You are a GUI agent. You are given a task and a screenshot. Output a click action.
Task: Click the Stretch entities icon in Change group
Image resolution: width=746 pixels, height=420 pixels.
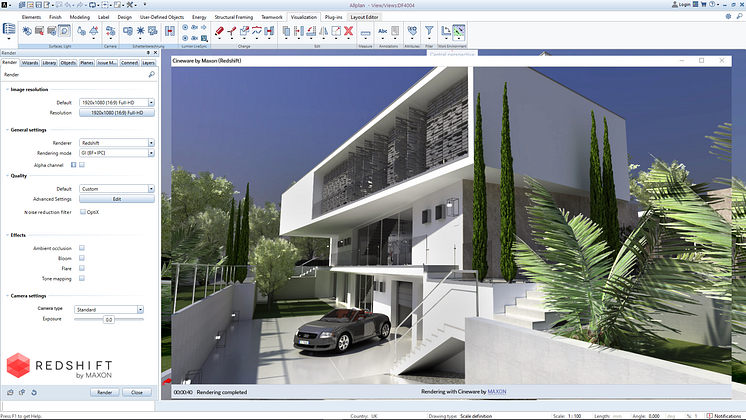pyautogui.click(x=269, y=31)
